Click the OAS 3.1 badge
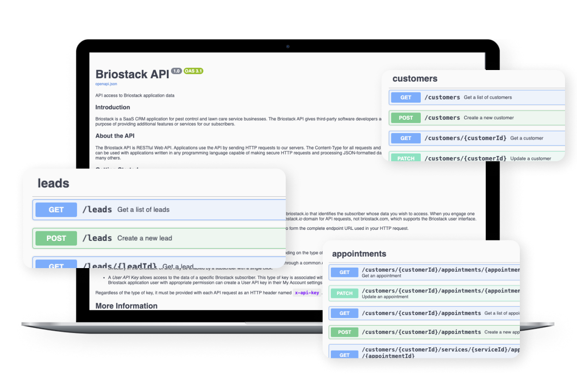Viewport: 577px width, 392px height. [194, 71]
